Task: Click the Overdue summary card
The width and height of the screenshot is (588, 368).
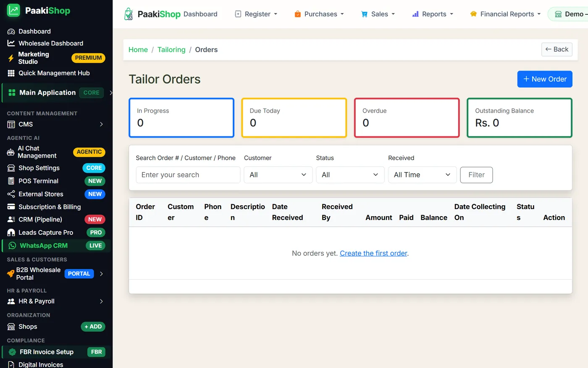Action: tap(407, 118)
